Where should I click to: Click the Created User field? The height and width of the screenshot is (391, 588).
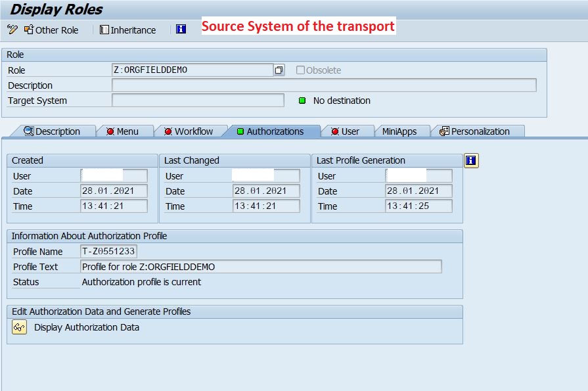tap(114, 175)
